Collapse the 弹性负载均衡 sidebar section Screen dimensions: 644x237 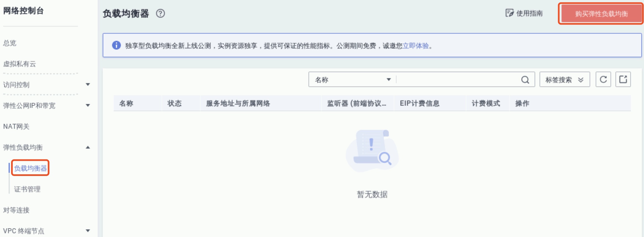(88, 148)
